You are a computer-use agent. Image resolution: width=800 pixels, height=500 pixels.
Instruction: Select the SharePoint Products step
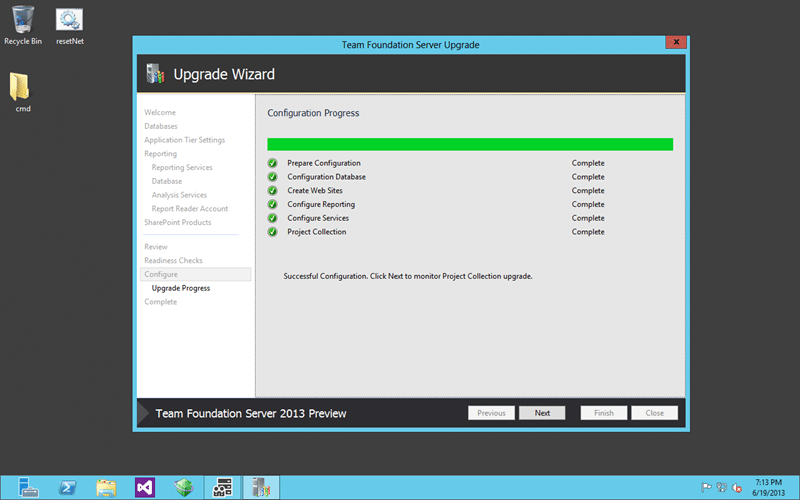click(178, 222)
